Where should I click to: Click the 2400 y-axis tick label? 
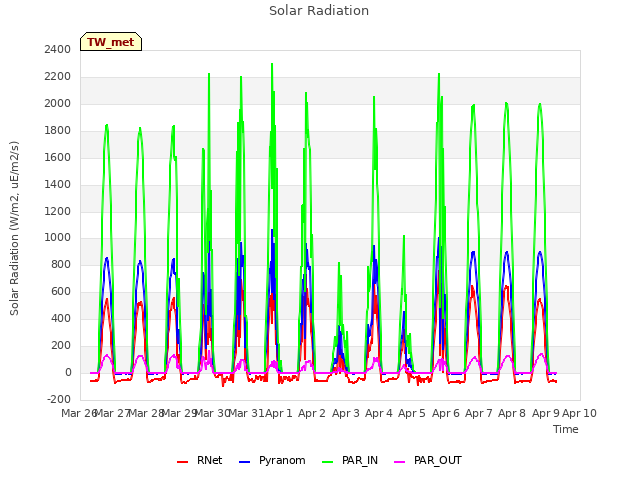click(x=58, y=49)
